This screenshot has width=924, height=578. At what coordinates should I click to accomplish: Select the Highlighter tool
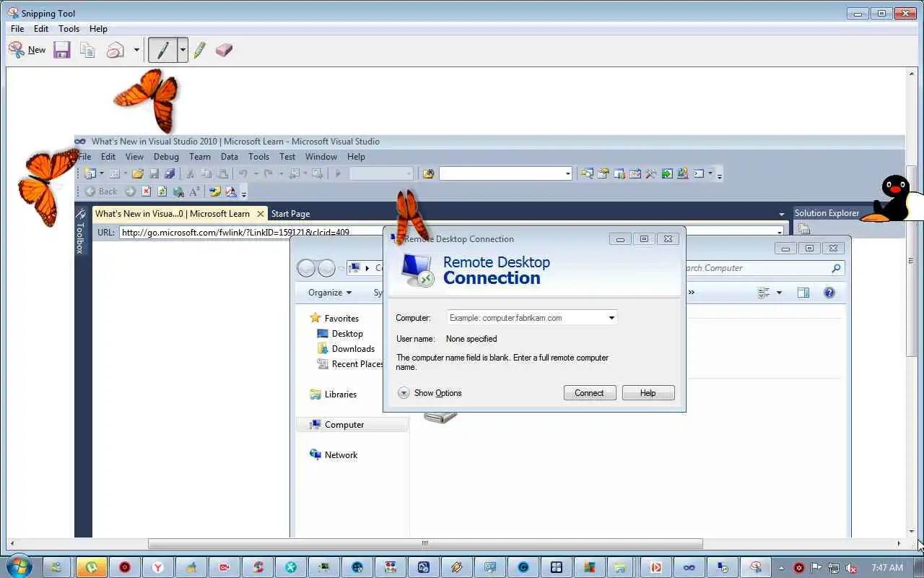pos(200,50)
